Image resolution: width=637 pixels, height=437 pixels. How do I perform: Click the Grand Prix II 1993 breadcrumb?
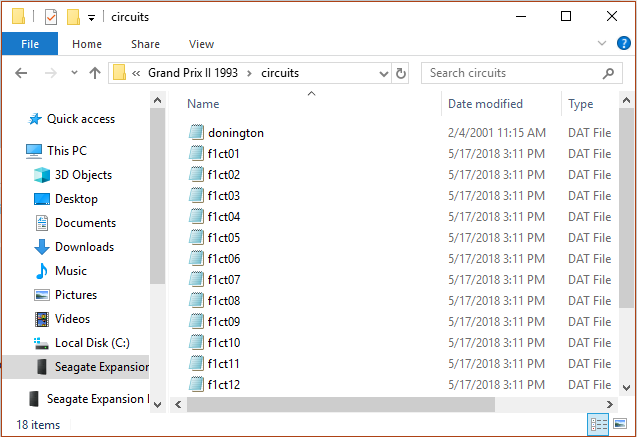195,73
